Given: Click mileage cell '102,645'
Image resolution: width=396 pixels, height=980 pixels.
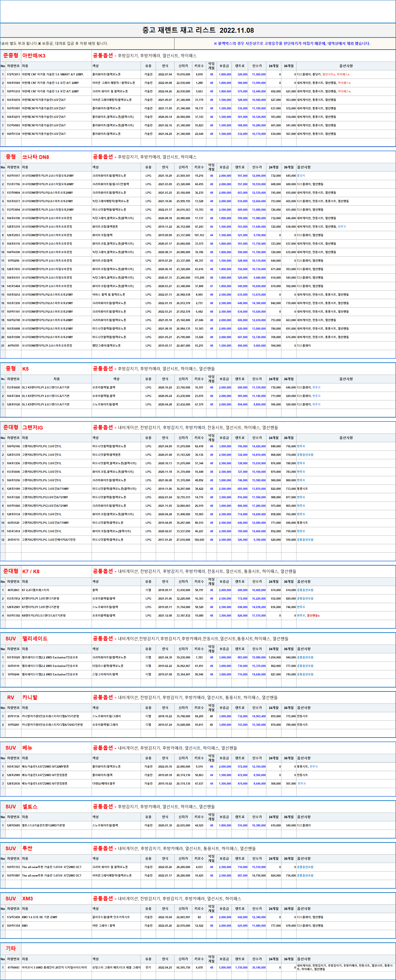Looking at the screenshot, I should point(199,540).
